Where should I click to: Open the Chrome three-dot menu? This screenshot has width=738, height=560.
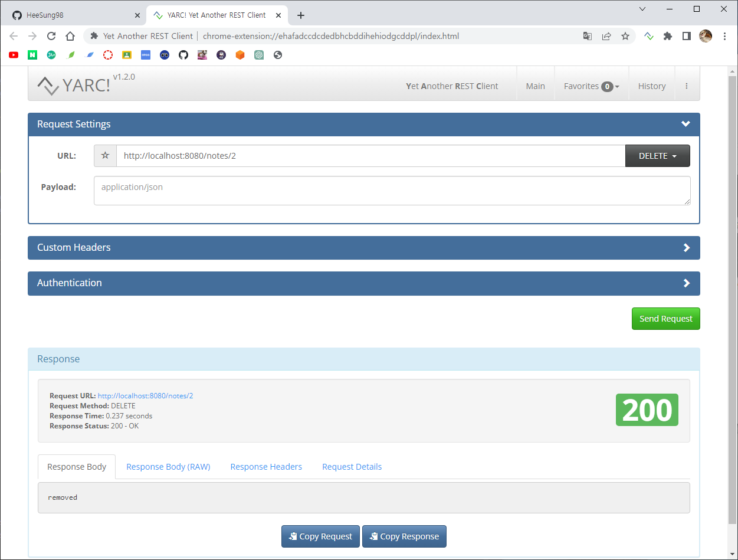tap(725, 36)
